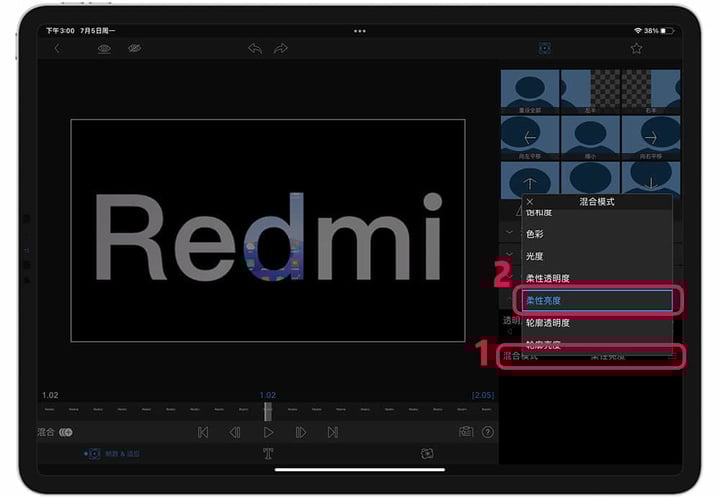Image resolution: width=720 pixels, height=498 pixels.
Task: Tap the 混合 blend add-keyframe icon
Action: tap(66, 432)
